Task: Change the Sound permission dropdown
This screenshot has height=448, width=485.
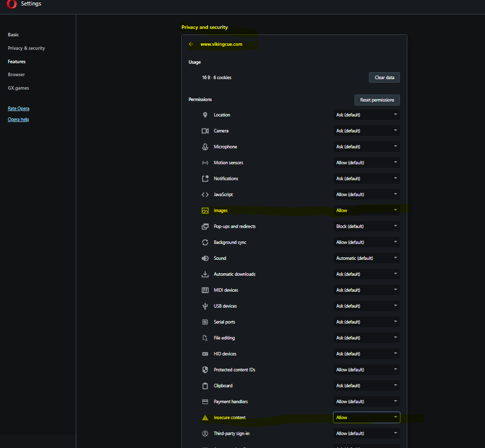Action: (x=366, y=258)
